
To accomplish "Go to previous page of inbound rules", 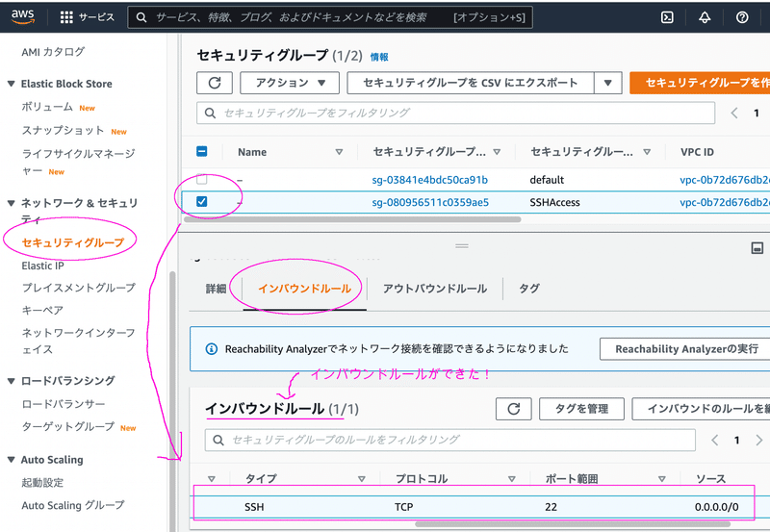I will point(715,440).
